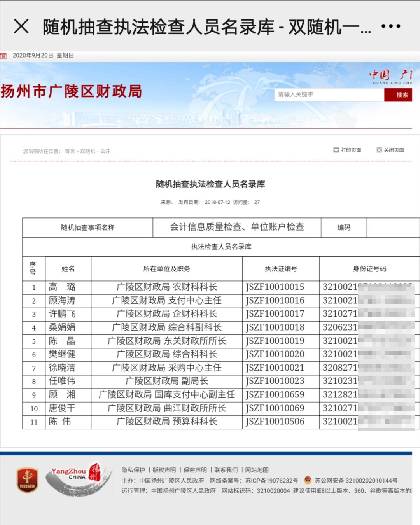Close the page with the X button
The height and width of the screenshot is (525, 420).
click(21, 26)
